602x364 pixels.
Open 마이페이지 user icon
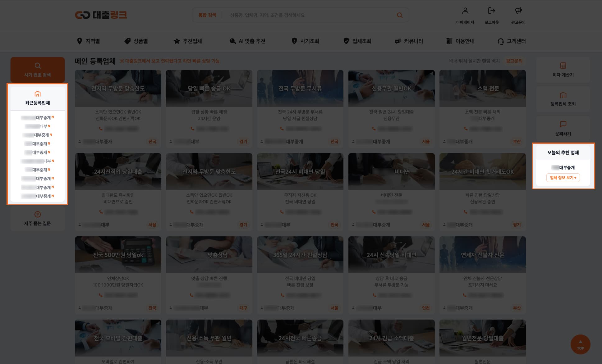point(465,11)
